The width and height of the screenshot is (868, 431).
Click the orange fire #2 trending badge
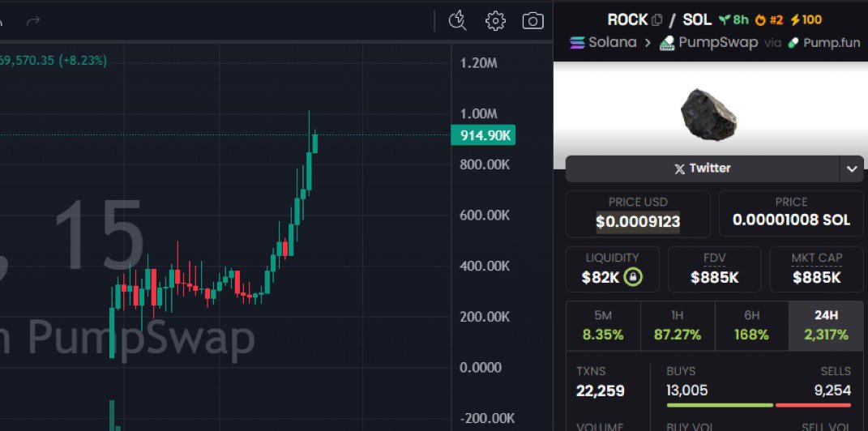tap(769, 20)
